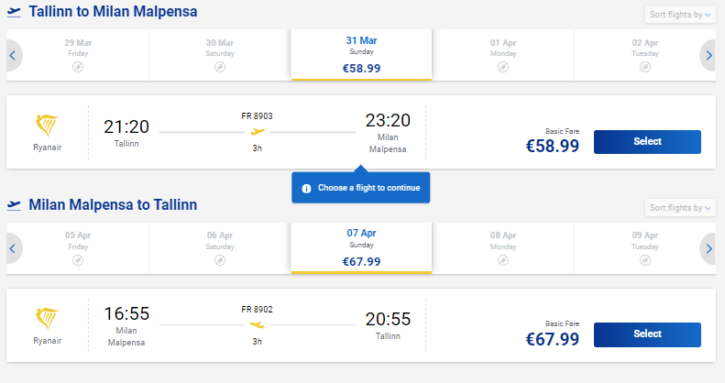Click the Ryanair logo on flight FR 8902
This screenshot has height=383, width=725.
point(47,319)
